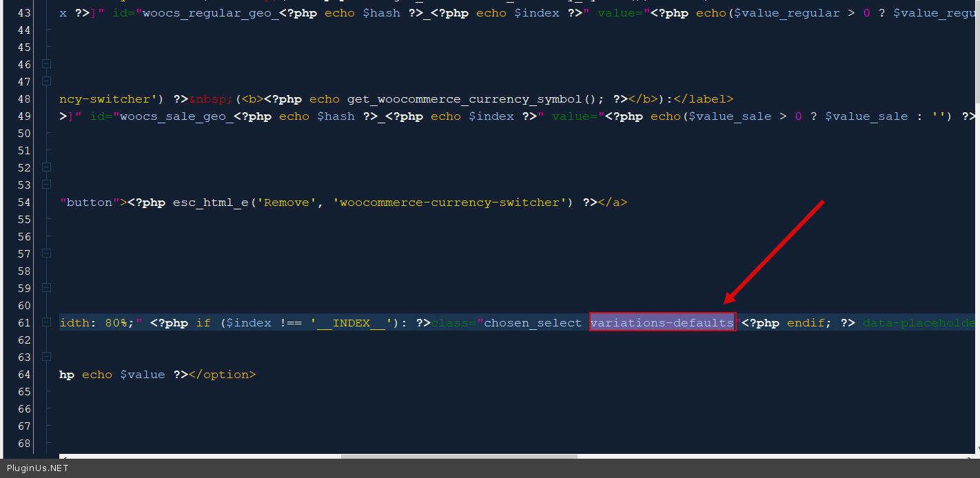Toggle the code fold at line 52

click(47, 167)
